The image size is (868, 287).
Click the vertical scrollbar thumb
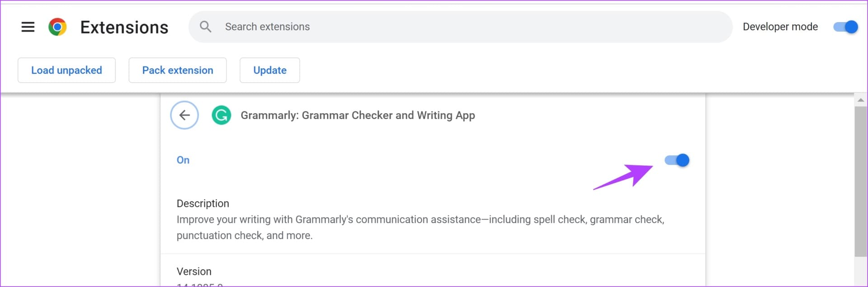click(860, 182)
